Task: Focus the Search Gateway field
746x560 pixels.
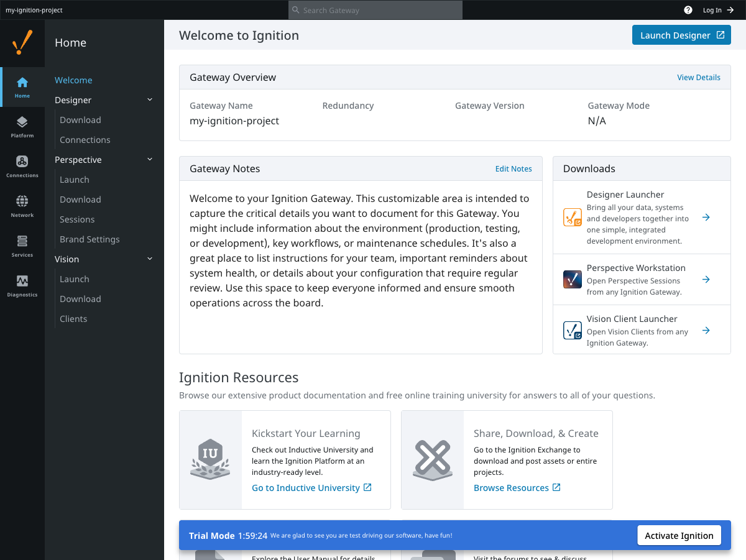Action: 375,10
